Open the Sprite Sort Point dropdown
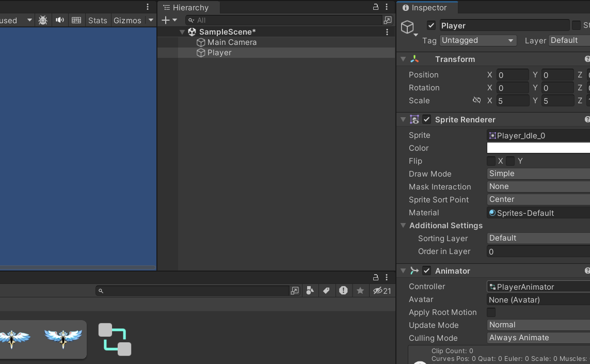The image size is (590, 364). point(538,199)
